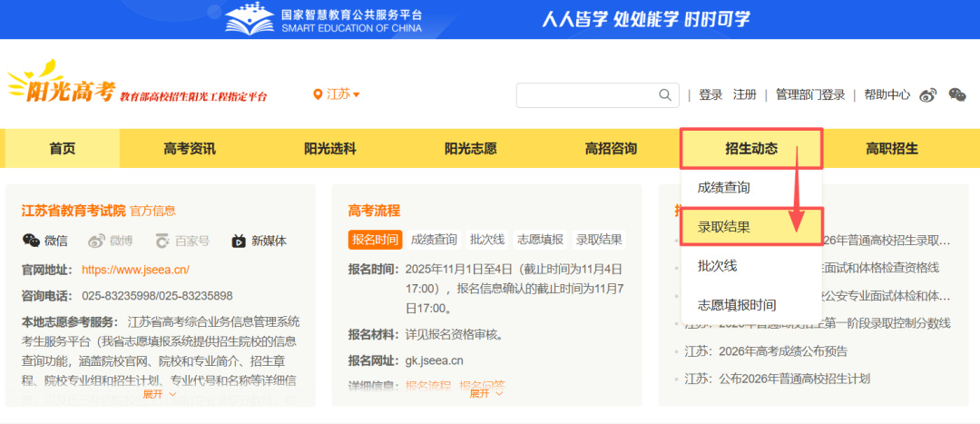Image resolution: width=980 pixels, height=424 pixels.
Task: Open 微信 in 江苏省教育考试院 card
Action: pos(45,241)
